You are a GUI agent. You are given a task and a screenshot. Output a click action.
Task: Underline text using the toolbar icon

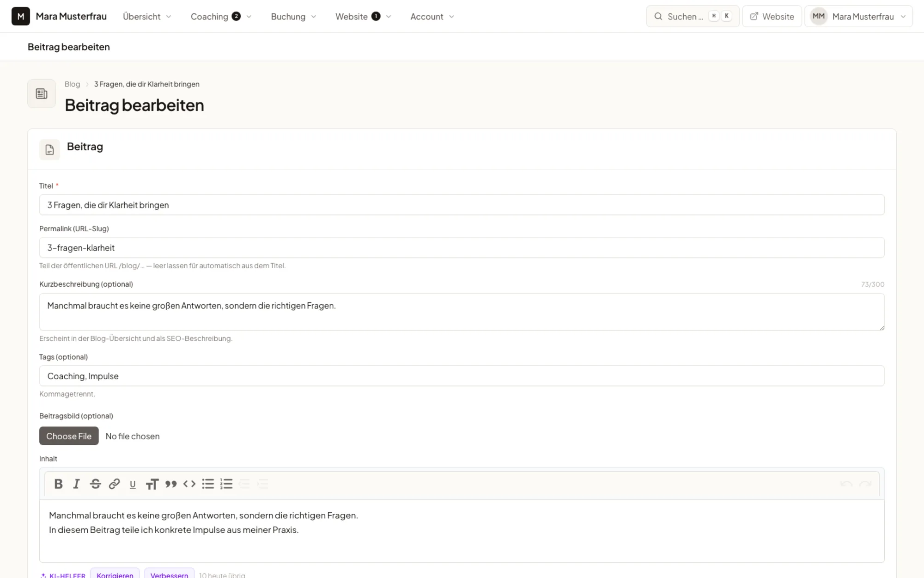click(x=133, y=484)
